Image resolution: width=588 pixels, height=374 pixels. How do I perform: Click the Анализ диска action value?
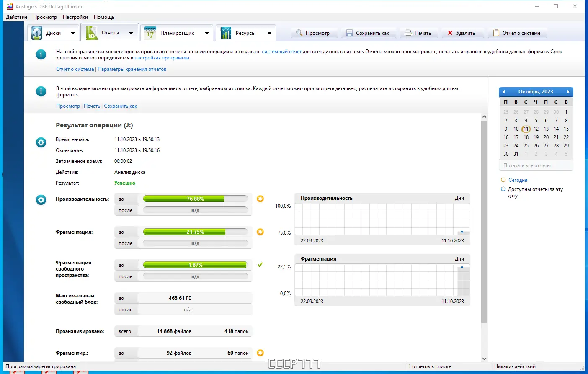click(130, 172)
